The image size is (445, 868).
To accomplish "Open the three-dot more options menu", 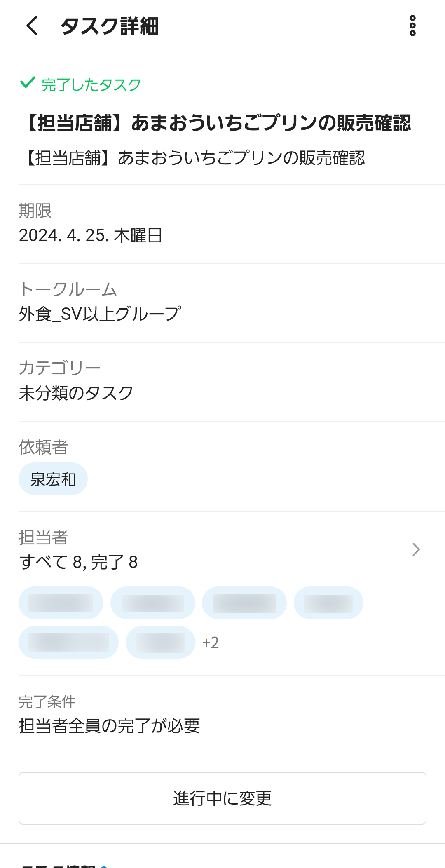I will coord(412,26).
